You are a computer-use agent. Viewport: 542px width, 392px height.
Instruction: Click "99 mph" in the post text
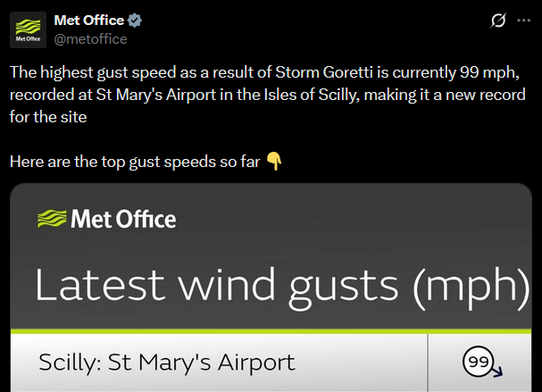point(491,71)
